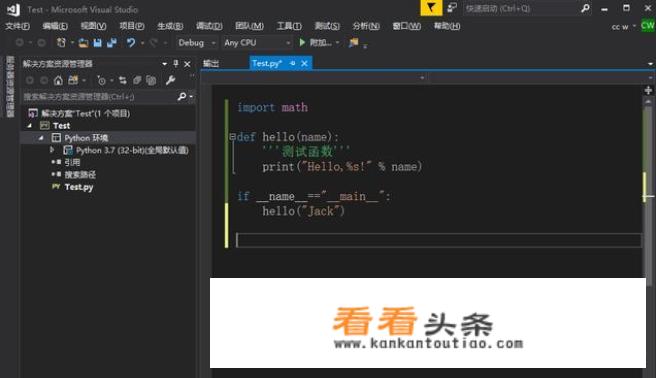Image resolution: width=656 pixels, height=378 pixels.
Task: Toggle auto-hide pin on Solution Explorer panel
Action: (176, 64)
